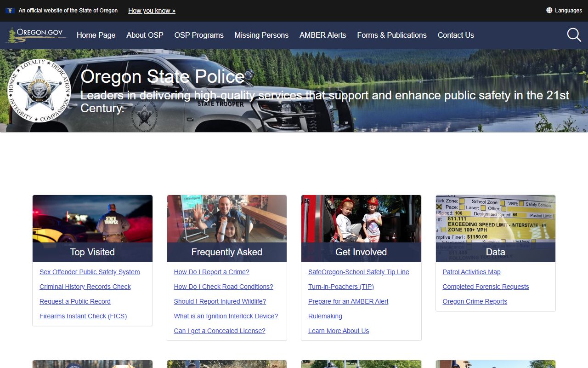Click the Frequently Asked heading
Image resolution: width=588 pixels, height=368 pixels.
[x=227, y=252]
